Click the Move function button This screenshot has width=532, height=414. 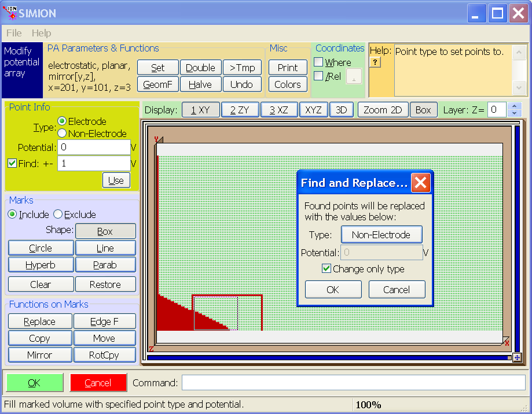(105, 338)
